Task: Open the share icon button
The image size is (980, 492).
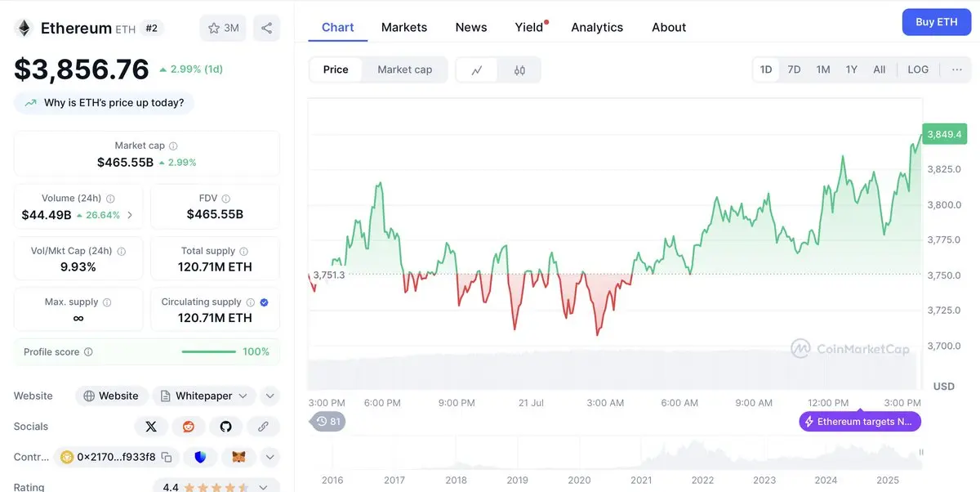Action: [x=266, y=28]
